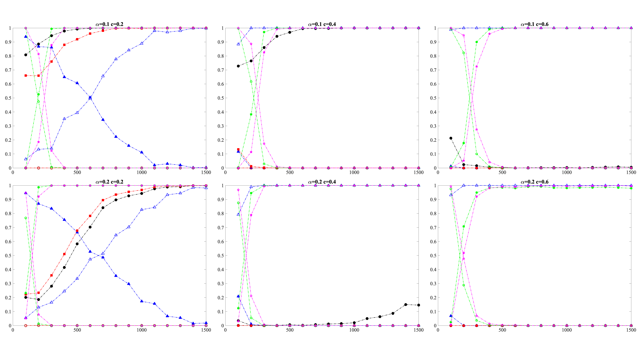Viewport: 644px width, 350px height.
Task: Click the title of the α=0.2 c=0.2 plot
Action: [x=109, y=182]
